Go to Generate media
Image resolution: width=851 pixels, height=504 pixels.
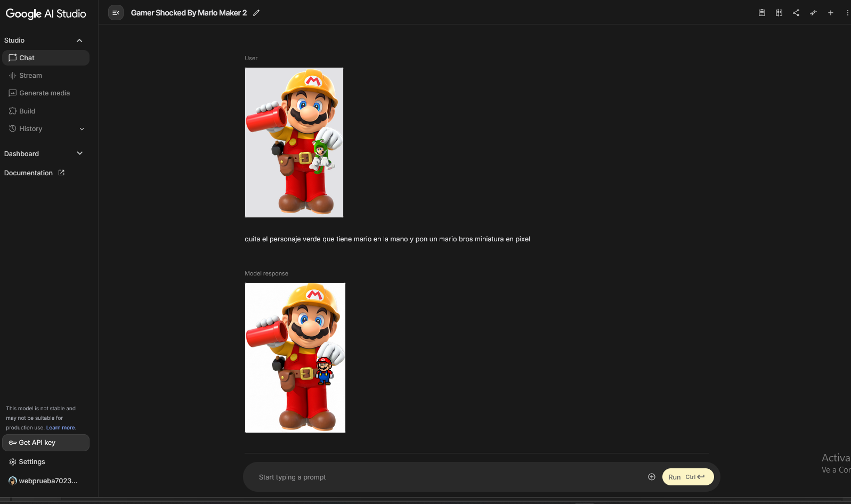46,93
